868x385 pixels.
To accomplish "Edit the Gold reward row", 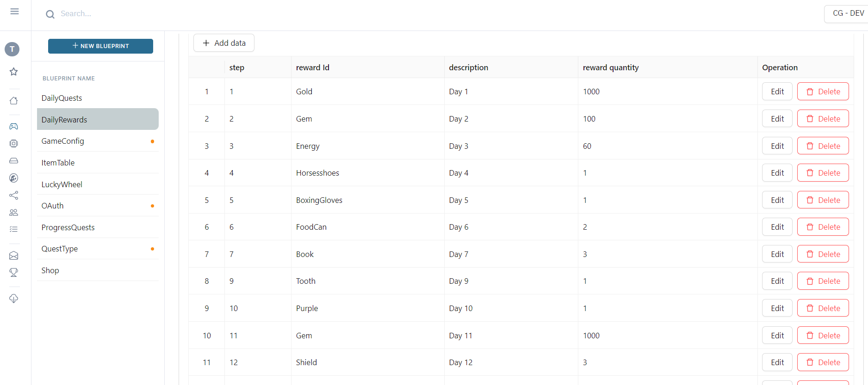I will point(777,92).
